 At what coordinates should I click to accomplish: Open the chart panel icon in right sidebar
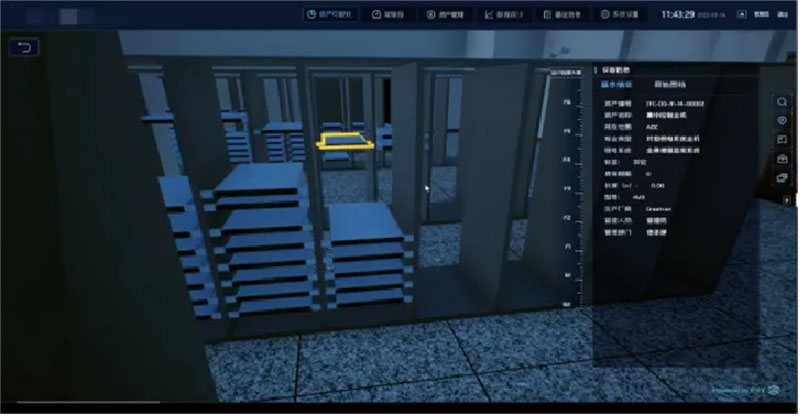point(782,140)
